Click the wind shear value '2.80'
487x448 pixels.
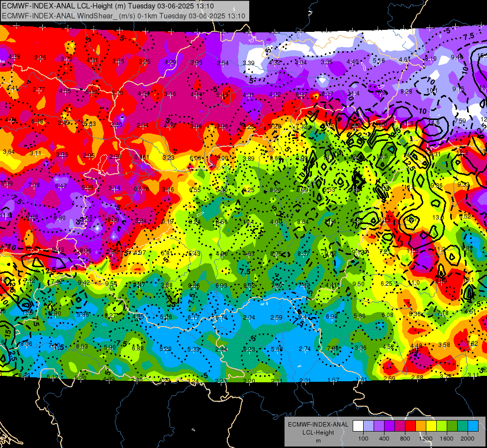137,380
